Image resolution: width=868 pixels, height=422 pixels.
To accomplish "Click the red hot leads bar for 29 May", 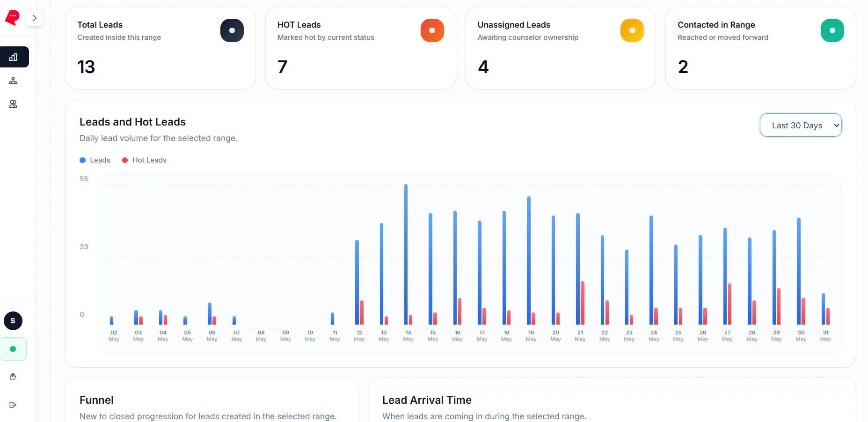I will tap(779, 306).
